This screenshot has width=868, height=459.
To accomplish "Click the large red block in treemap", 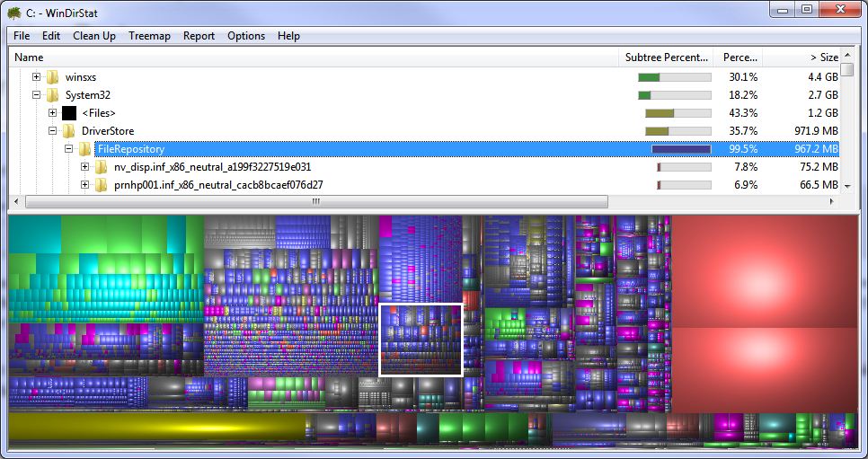I will click(x=765, y=271).
